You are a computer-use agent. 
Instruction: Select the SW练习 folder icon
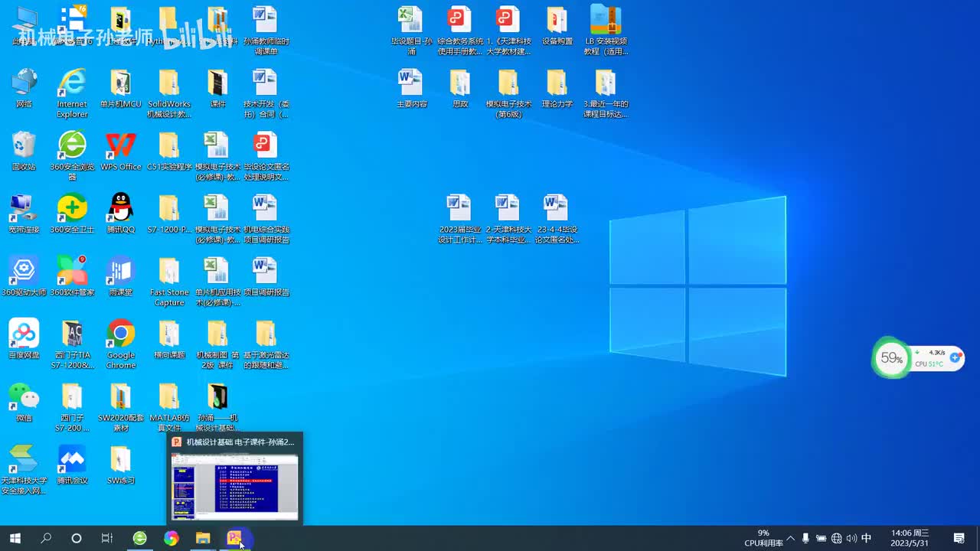pyautogui.click(x=121, y=465)
